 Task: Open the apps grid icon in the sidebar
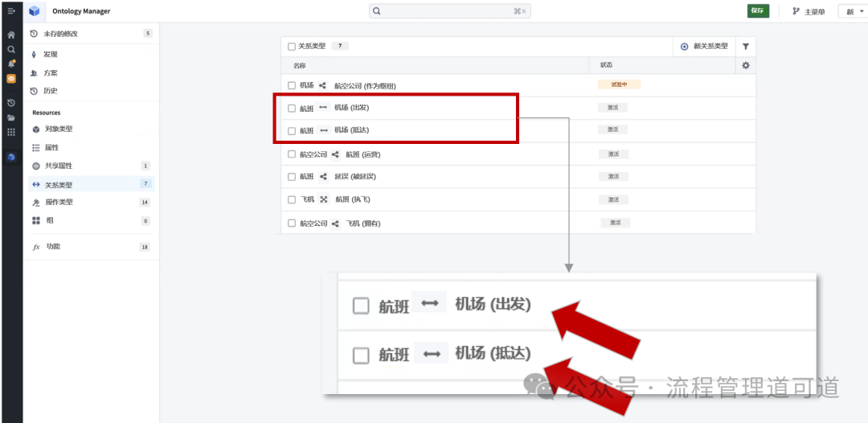[x=11, y=132]
